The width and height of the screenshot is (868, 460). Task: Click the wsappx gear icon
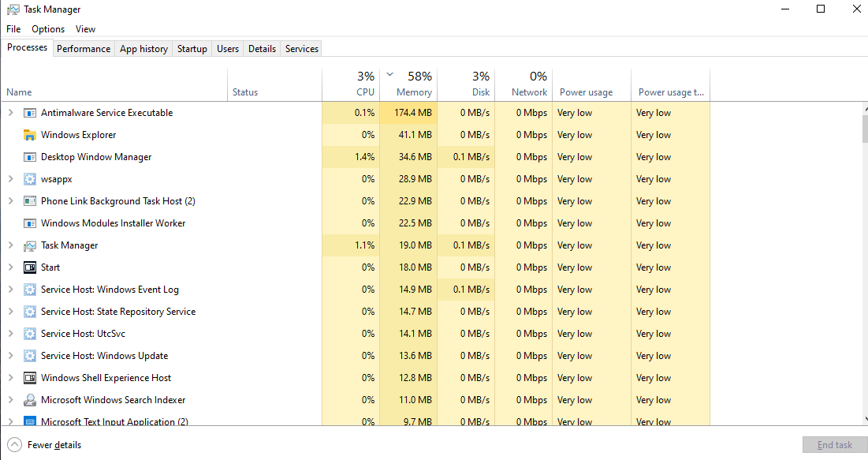click(x=30, y=180)
